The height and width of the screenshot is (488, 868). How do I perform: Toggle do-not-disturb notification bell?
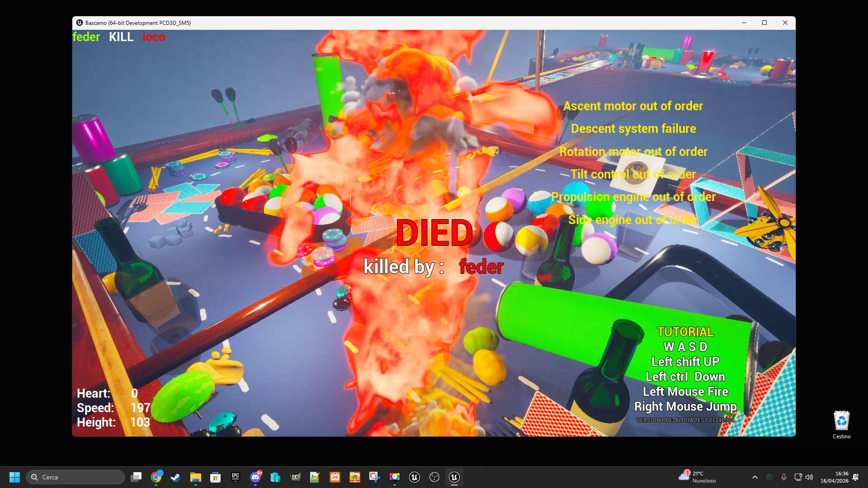[x=855, y=477]
